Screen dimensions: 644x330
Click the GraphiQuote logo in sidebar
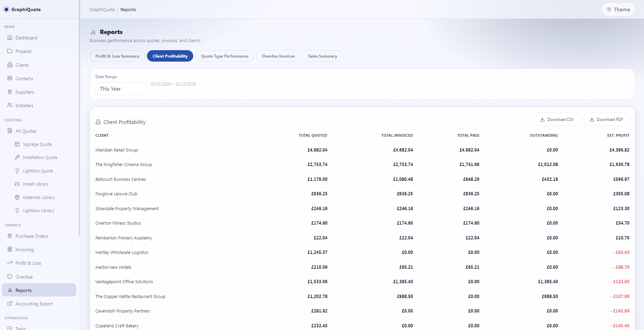point(22,9)
